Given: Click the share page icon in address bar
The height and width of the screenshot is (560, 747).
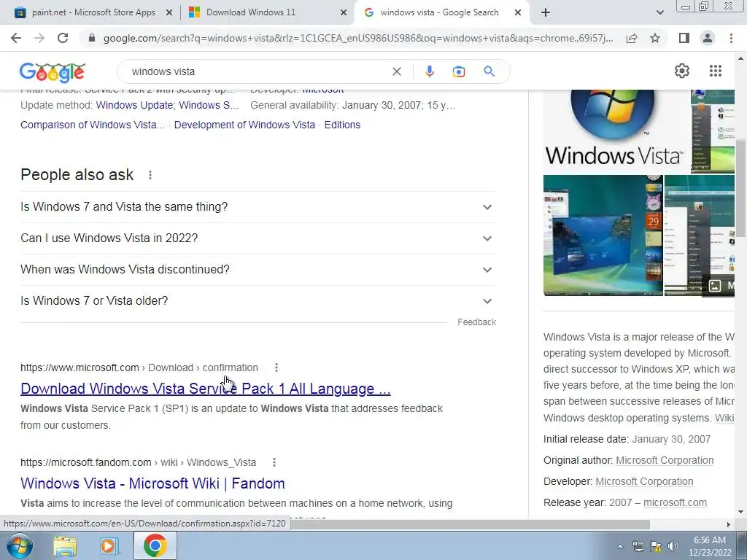Looking at the screenshot, I should 632,38.
